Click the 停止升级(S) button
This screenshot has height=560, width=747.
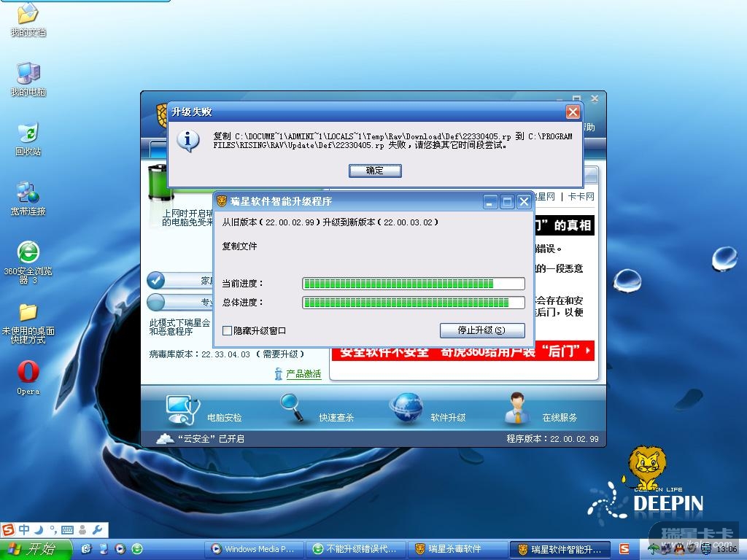(x=481, y=330)
